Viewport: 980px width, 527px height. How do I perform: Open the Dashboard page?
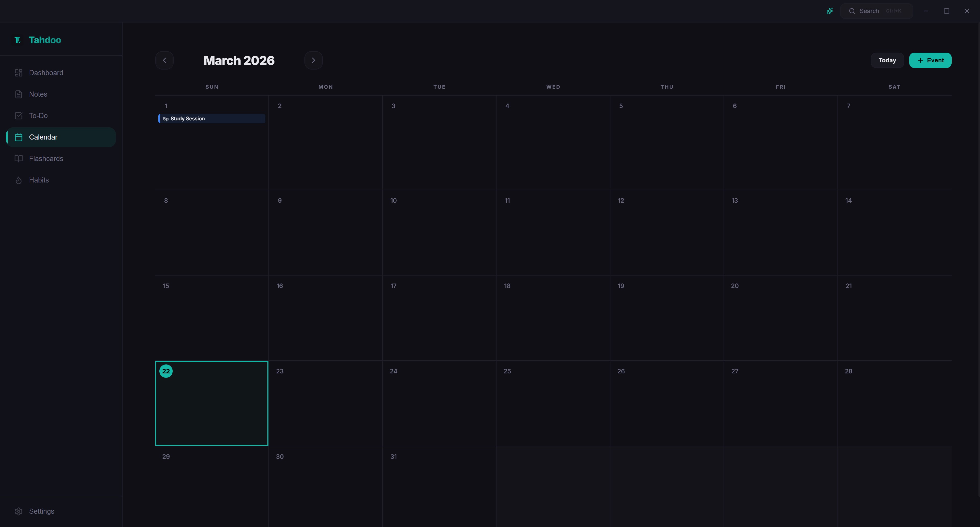[x=61, y=73]
